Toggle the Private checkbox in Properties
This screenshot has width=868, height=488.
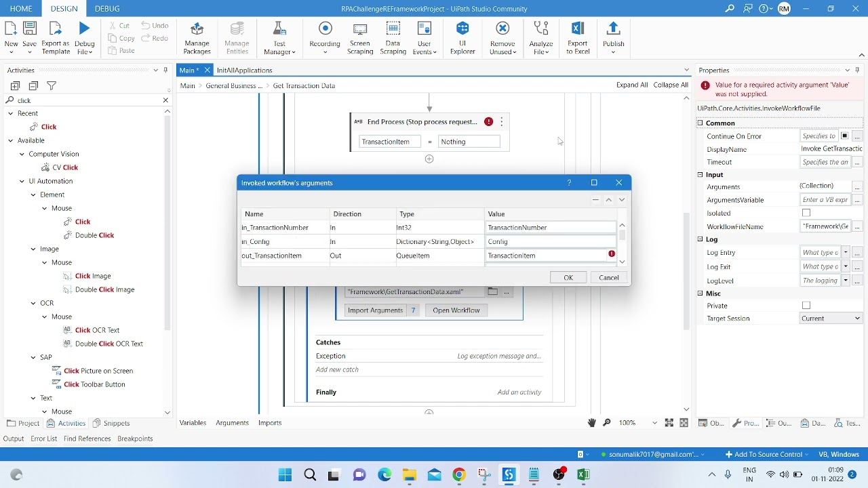(806, 306)
